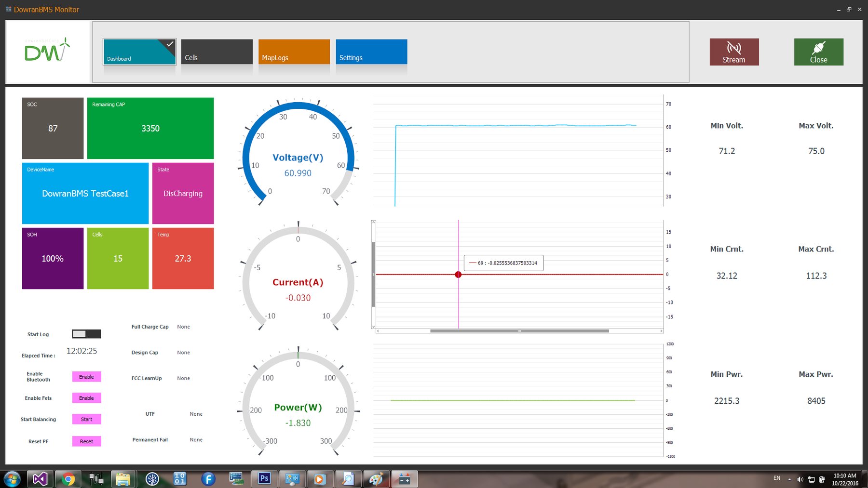Open the speaker volume icon in system tray
868x488 pixels.
[x=801, y=479]
